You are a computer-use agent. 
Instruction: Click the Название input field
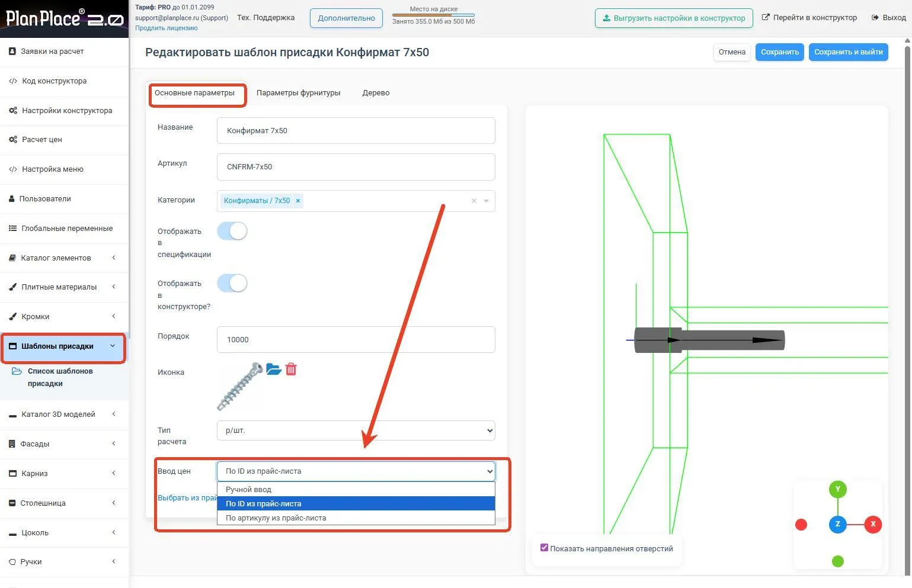click(x=356, y=131)
